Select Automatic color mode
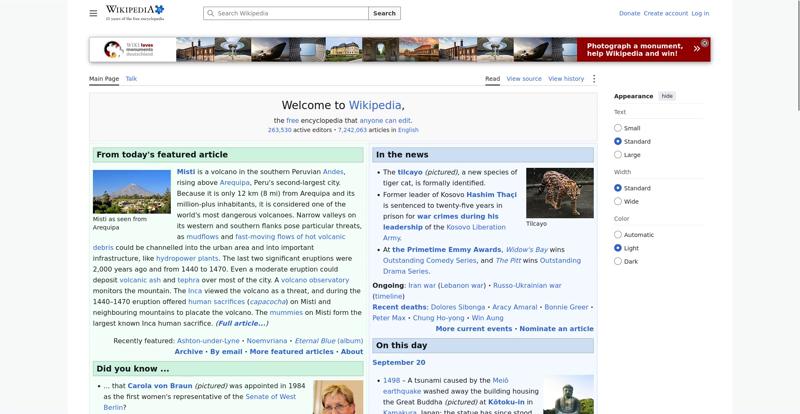800x414 pixels. click(x=618, y=235)
